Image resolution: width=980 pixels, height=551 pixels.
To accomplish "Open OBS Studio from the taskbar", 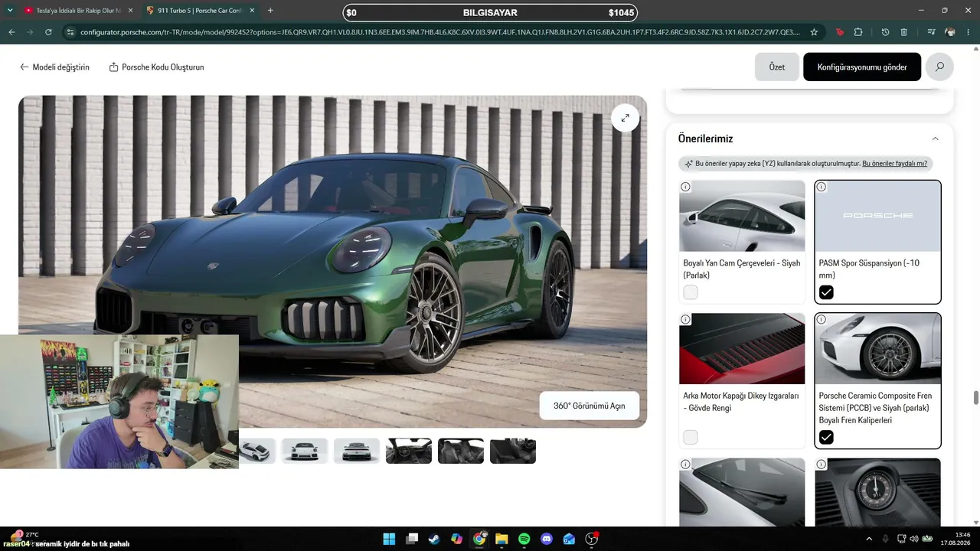I will (x=591, y=539).
